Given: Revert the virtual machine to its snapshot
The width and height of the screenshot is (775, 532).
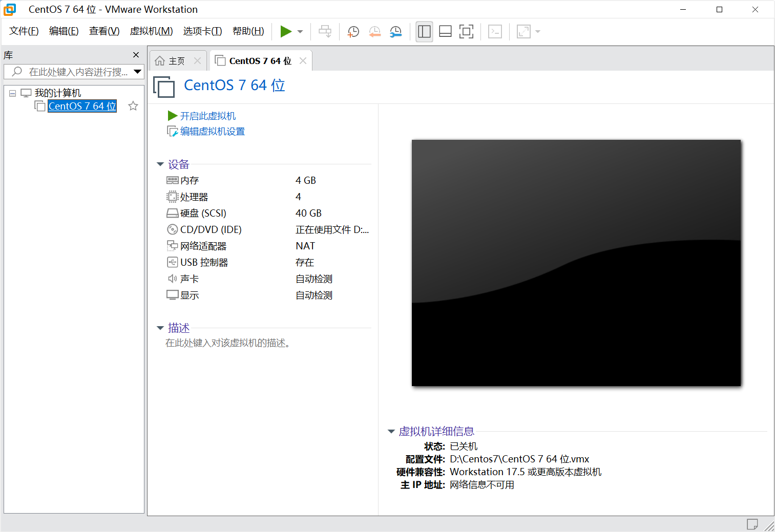Looking at the screenshot, I should [x=374, y=31].
